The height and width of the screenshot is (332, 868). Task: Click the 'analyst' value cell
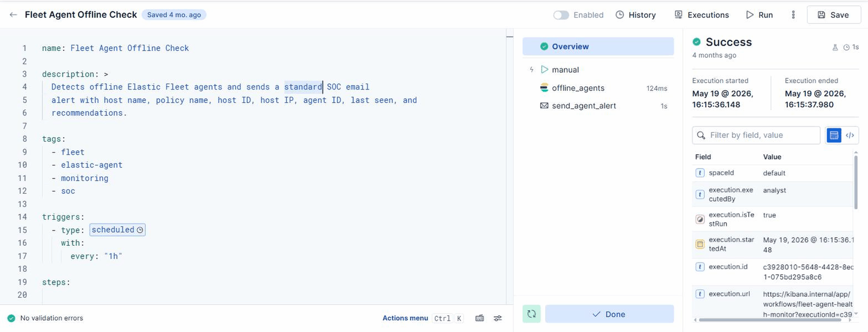pyautogui.click(x=774, y=190)
